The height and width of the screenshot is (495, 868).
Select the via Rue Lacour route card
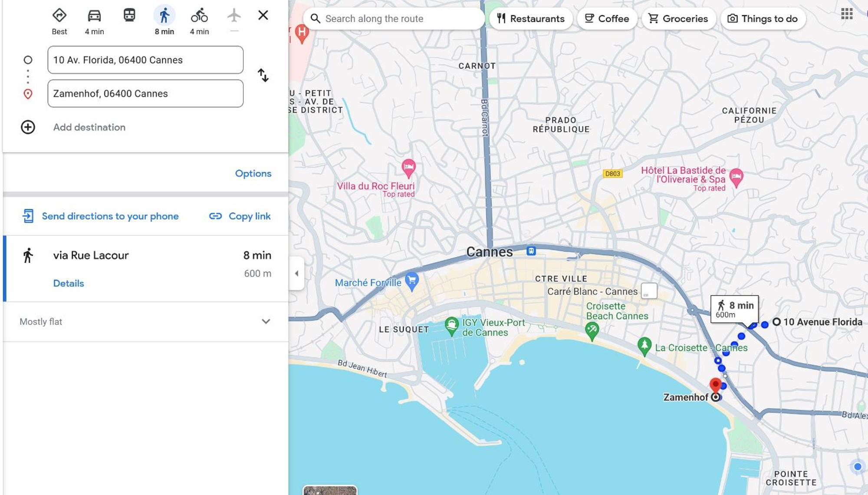pos(145,269)
